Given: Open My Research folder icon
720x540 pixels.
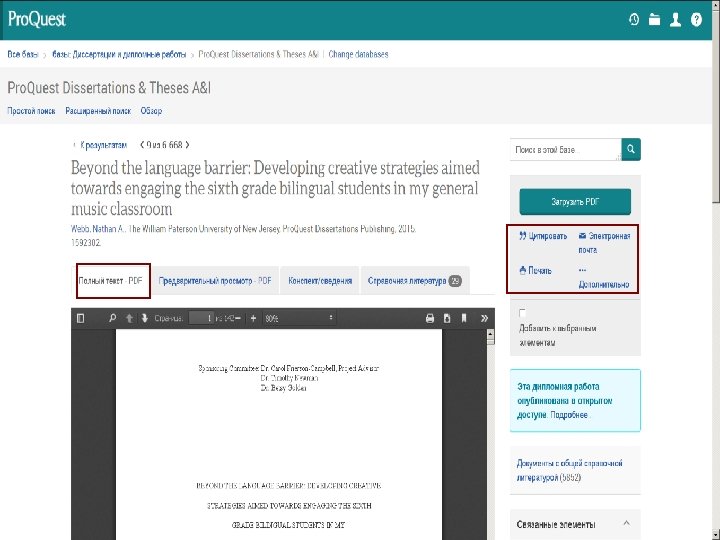Looking at the screenshot, I should pos(654,19).
